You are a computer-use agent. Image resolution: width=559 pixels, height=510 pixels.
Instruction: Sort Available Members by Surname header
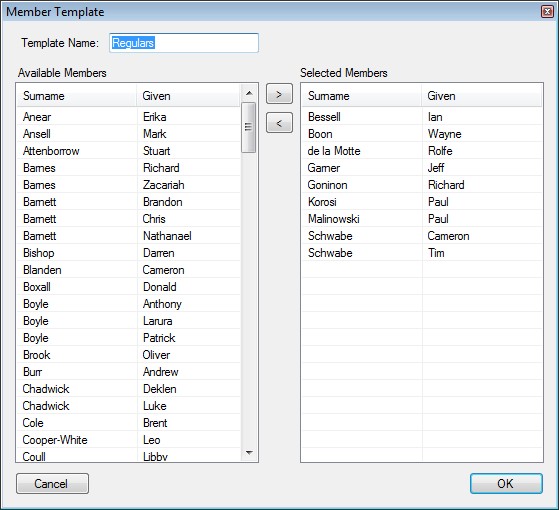click(77, 96)
